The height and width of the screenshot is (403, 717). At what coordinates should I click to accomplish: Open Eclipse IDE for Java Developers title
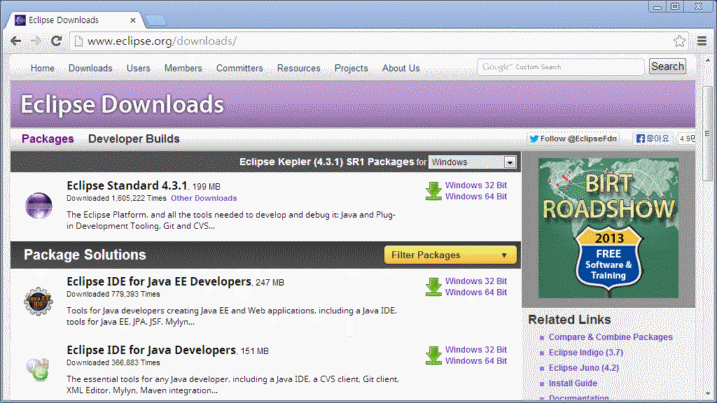pyautogui.click(x=151, y=350)
